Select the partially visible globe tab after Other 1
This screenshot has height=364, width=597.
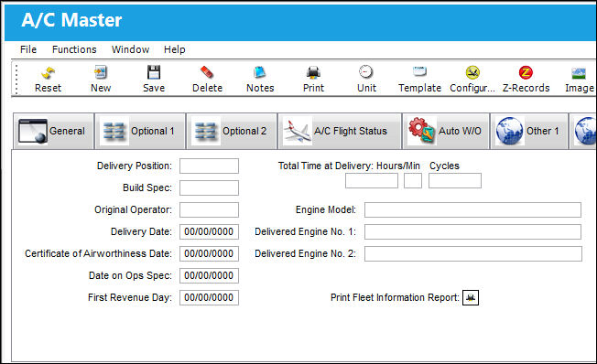pos(583,131)
